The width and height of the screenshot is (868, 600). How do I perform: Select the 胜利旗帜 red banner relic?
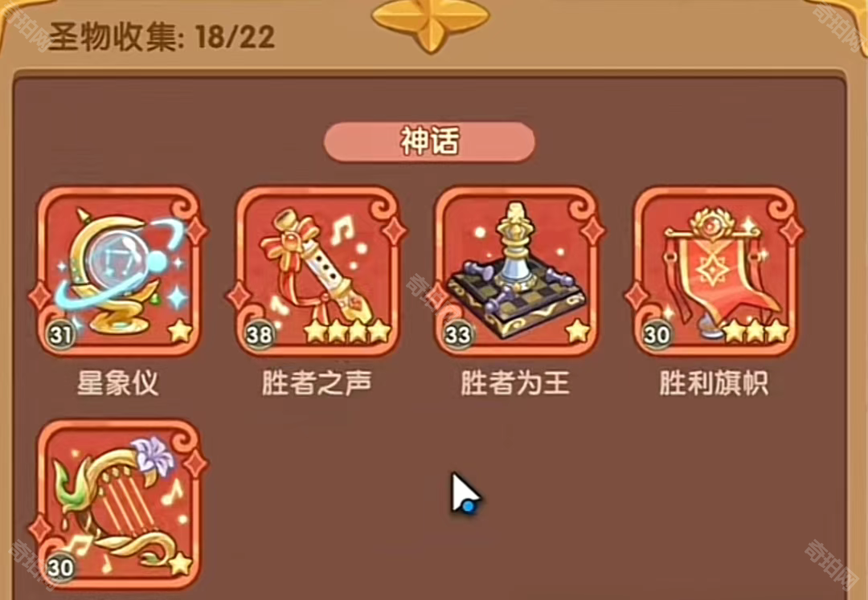(x=714, y=271)
